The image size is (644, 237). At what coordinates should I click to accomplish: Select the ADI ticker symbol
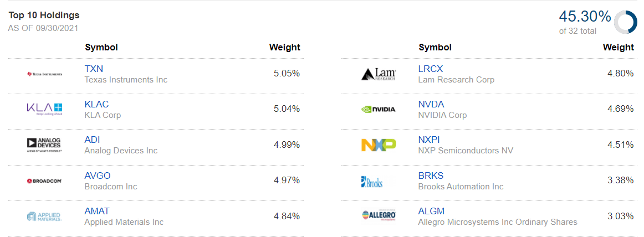(x=92, y=140)
